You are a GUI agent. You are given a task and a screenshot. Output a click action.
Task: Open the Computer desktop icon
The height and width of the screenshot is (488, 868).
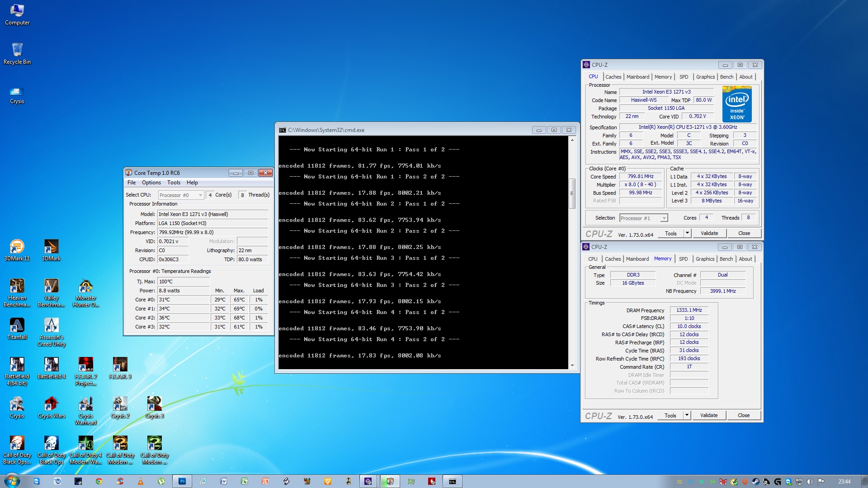coord(17,14)
